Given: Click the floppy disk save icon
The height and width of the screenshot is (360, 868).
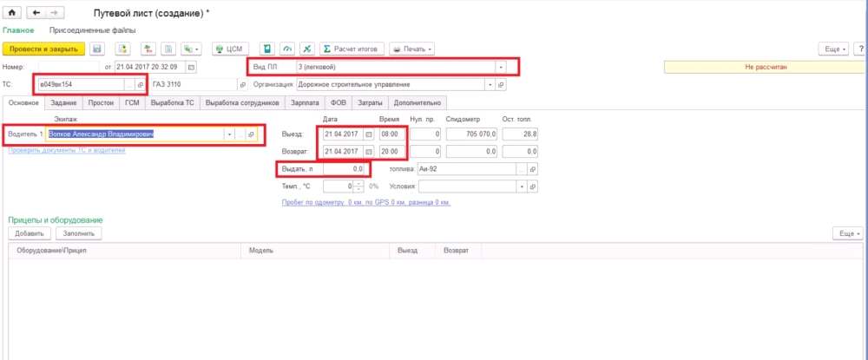Looking at the screenshot, I should coord(97,49).
